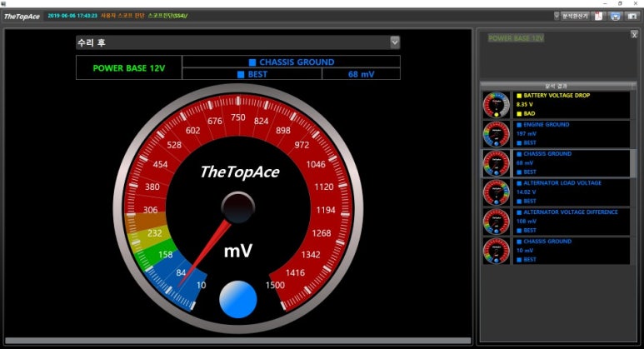Open ALTERNATOR VOLTAGE DIFFERENCE gauge thumbnail
Viewport: 644px width, 349px height.
click(x=497, y=222)
